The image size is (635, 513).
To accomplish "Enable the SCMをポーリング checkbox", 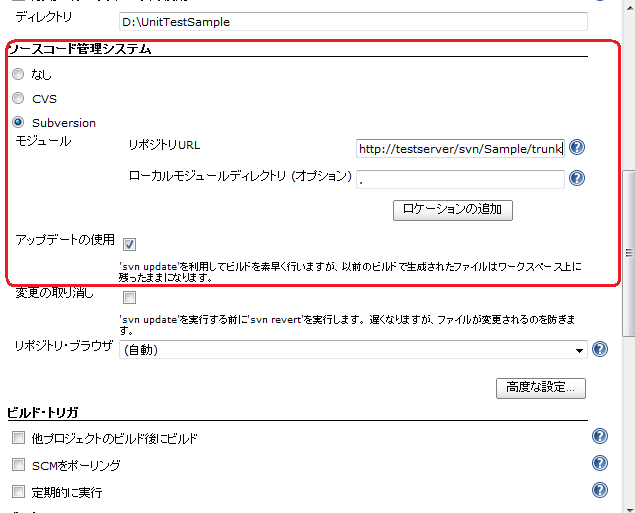I will coord(18,464).
